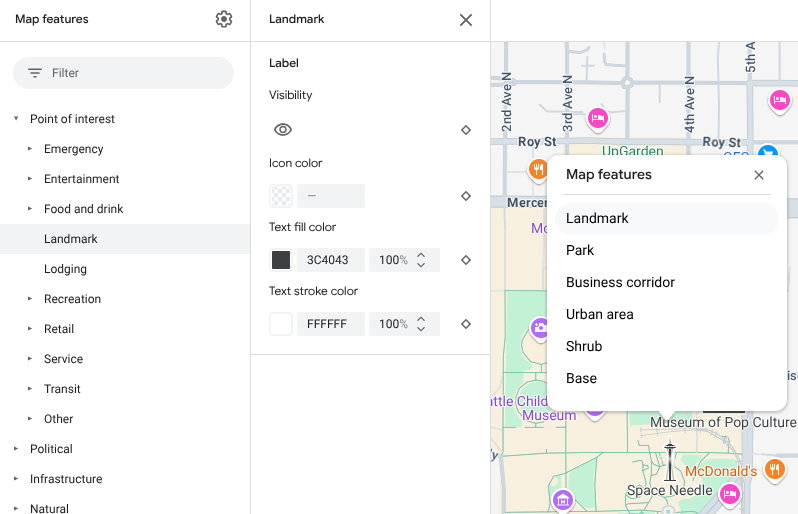The width and height of the screenshot is (798, 514).
Task: Expand the Transit category
Action: 30,389
